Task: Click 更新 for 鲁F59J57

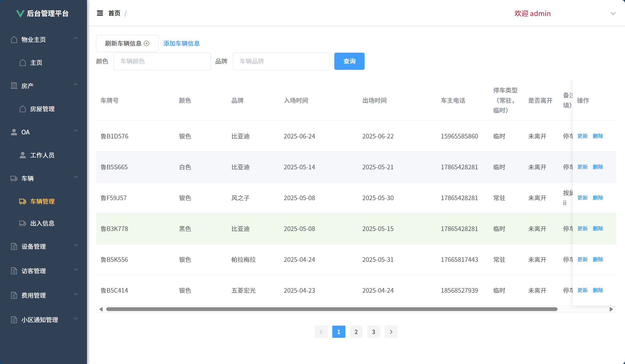Action: tap(583, 198)
